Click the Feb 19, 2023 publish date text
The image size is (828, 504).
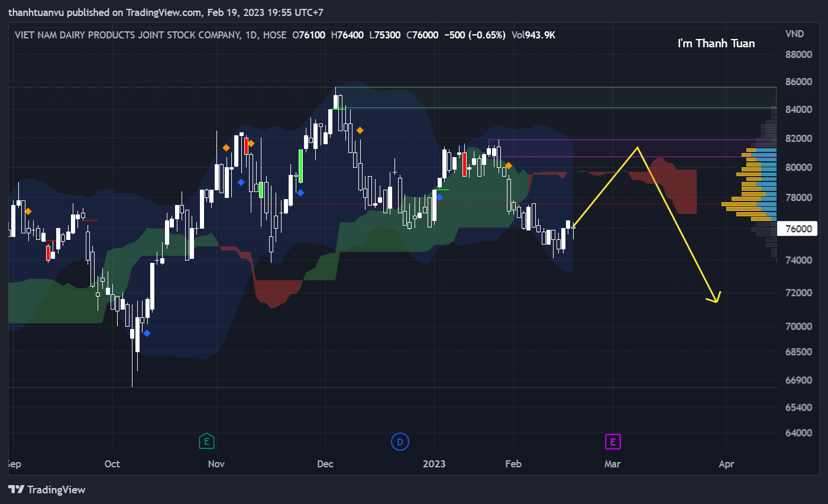coord(235,12)
